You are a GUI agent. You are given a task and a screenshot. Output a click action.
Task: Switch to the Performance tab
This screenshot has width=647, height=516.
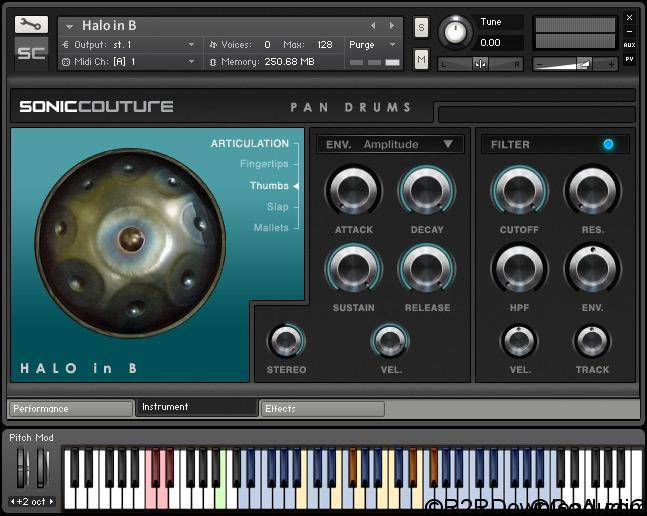click(70, 409)
